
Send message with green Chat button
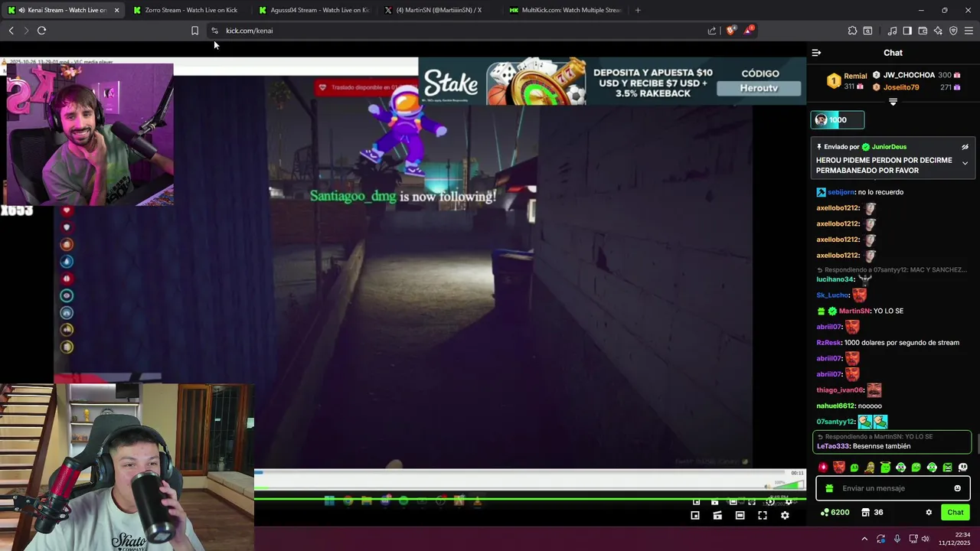point(955,513)
